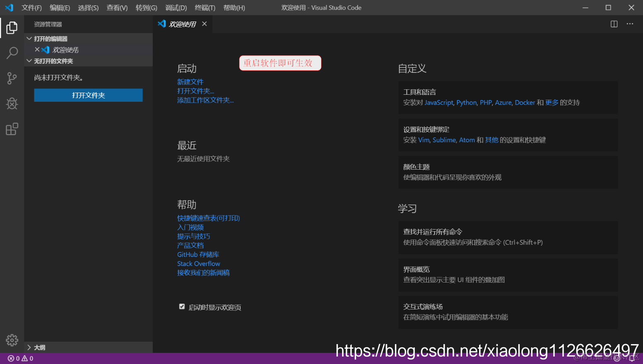Click the VS Code logo in title bar
This screenshot has height=364, width=643.
9,7
